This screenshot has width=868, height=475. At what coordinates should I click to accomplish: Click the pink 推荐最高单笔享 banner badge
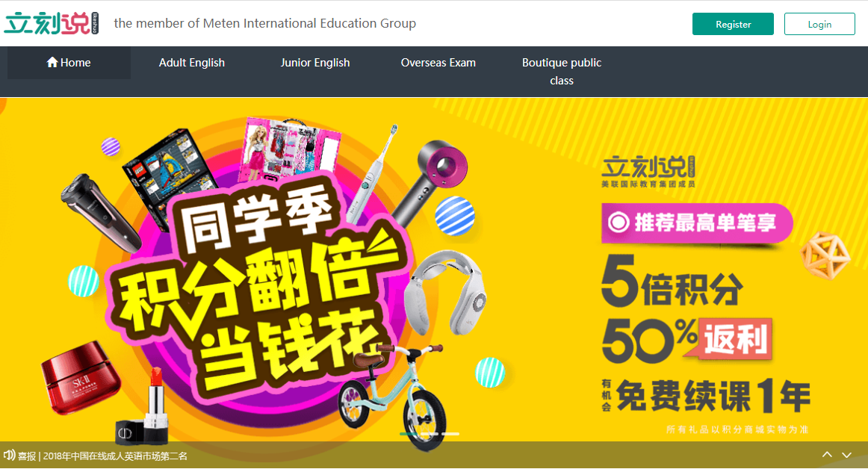point(697,223)
